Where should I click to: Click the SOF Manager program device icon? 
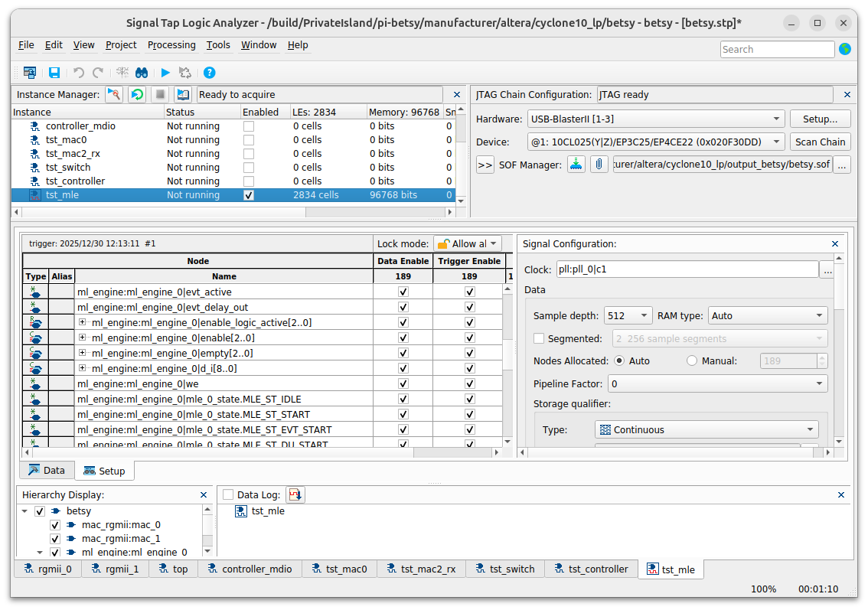point(576,165)
